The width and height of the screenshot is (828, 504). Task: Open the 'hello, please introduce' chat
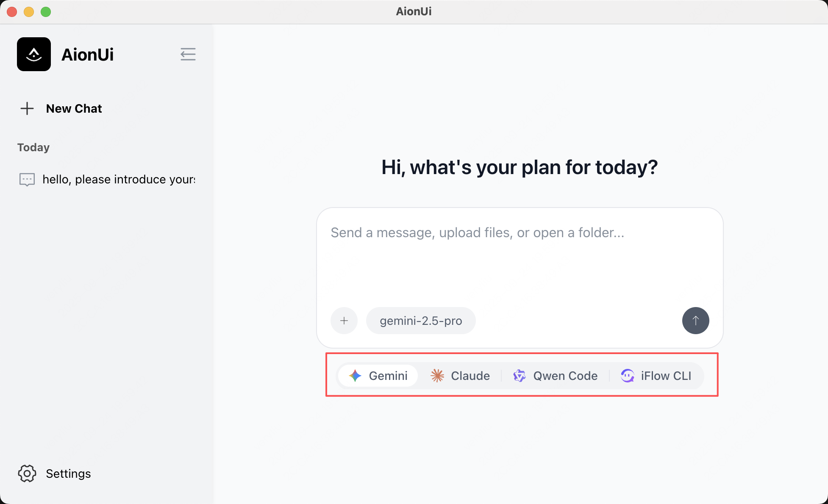[x=107, y=180]
